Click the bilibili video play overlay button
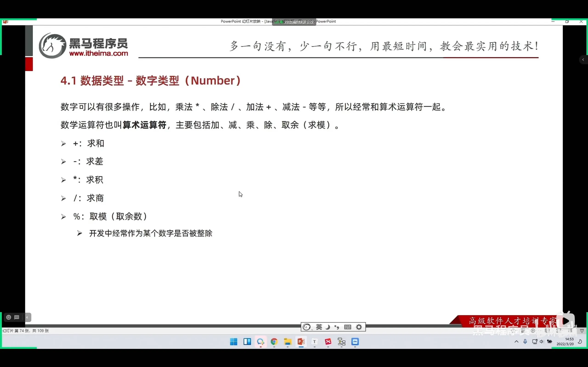The width and height of the screenshot is (588, 367). pos(566,321)
